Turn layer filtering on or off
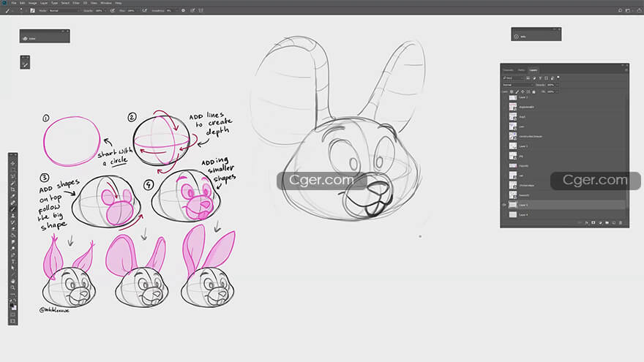Image resolution: width=644 pixels, height=362 pixels. (558, 78)
